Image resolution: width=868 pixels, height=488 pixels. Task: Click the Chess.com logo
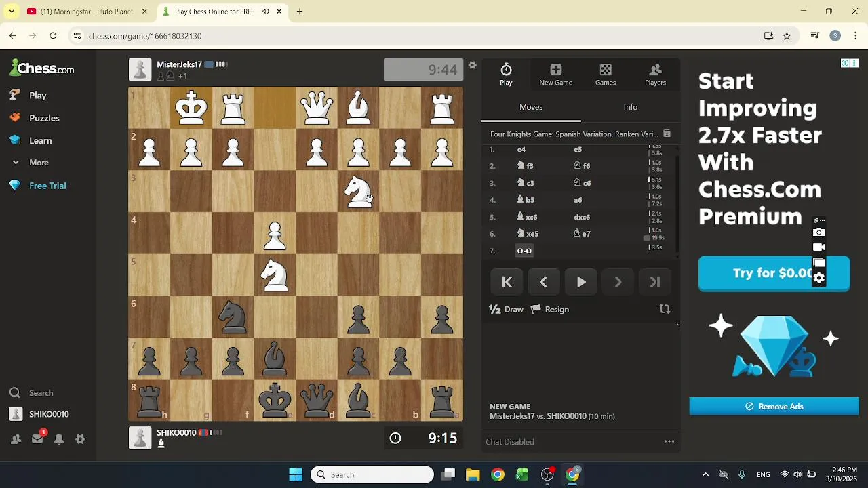click(x=42, y=68)
